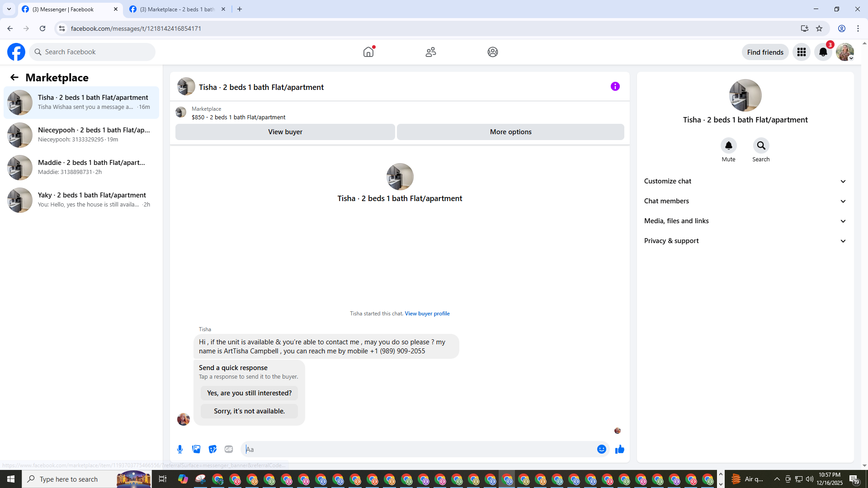868x488 pixels.
Task: Open the Chrome three-dot menu
Action: click(x=858, y=28)
